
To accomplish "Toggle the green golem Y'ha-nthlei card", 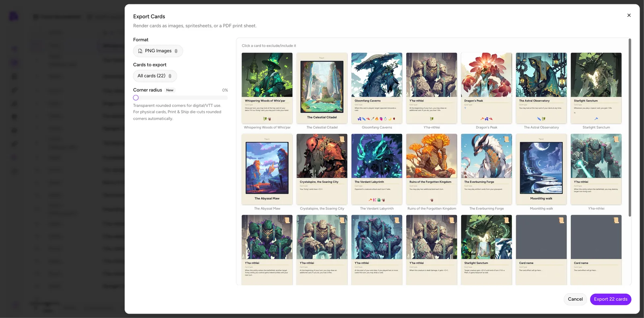I will click(267, 250).
